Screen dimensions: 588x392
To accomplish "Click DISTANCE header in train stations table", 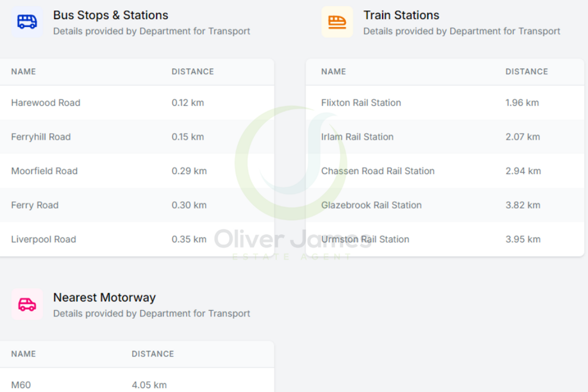I will click(x=527, y=72).
